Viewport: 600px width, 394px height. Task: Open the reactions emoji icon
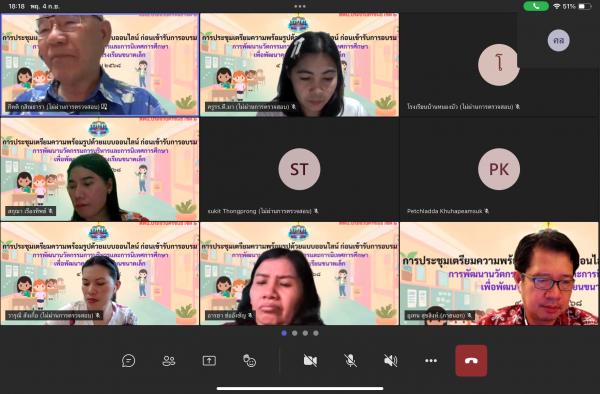(x=249, y=361)
